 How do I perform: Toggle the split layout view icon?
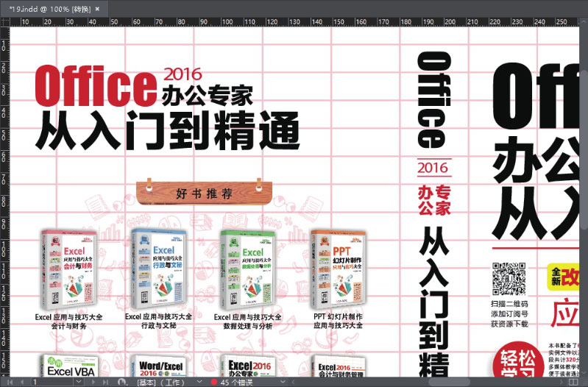point(573,382)
